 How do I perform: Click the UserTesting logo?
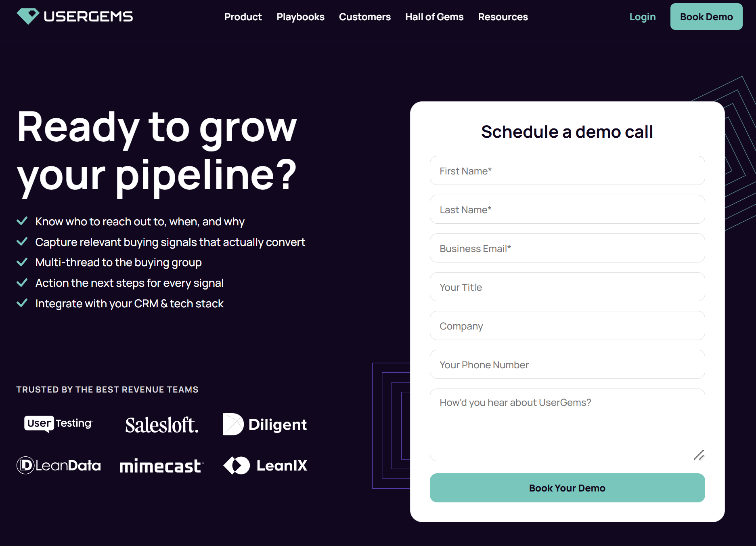[59, 424]
